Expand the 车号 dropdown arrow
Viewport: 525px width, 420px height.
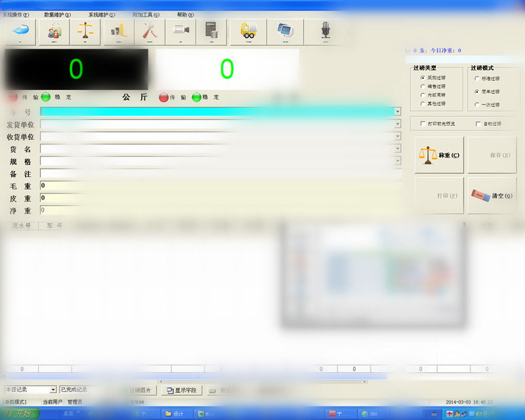(x=397, y=112)
